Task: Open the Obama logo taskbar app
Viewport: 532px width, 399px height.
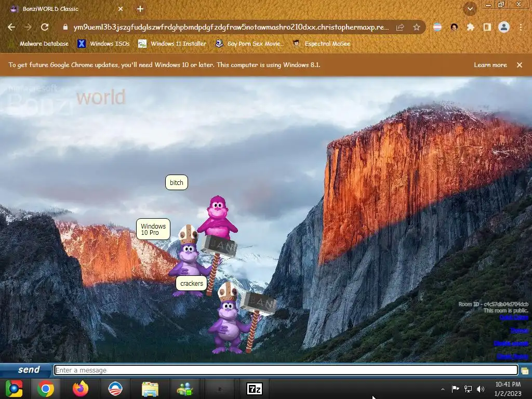Action: [x=115, y=389]
